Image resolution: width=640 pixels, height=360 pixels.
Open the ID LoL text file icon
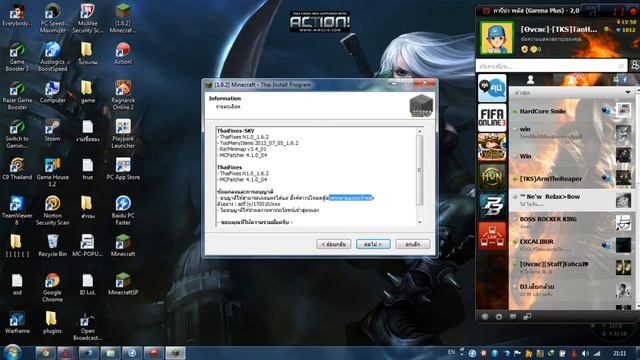pos(87,284)
